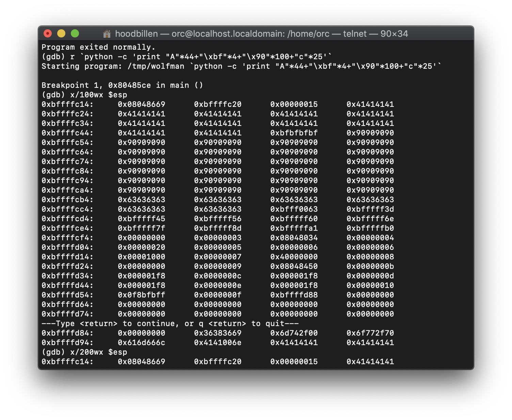The width and height of the screenshot is (512, 420).
Task: Click address label 0xbffffc24:
Action: 67,114
